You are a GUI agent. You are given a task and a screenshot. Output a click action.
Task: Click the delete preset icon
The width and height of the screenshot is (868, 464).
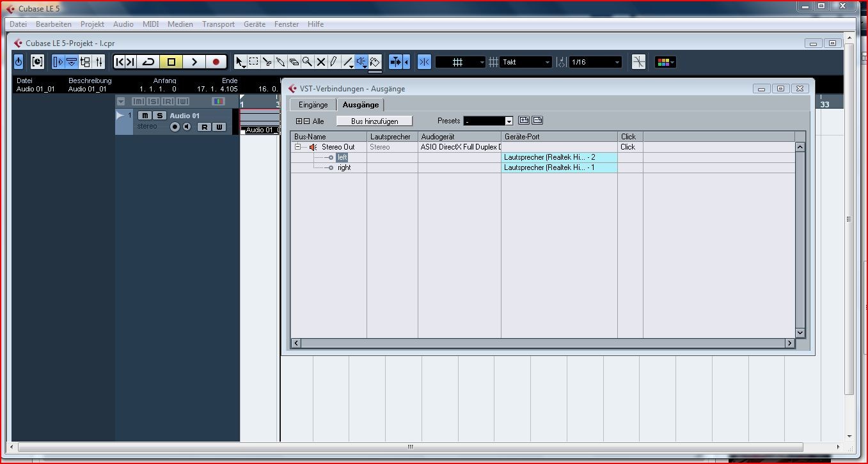[x=537, y=120]
